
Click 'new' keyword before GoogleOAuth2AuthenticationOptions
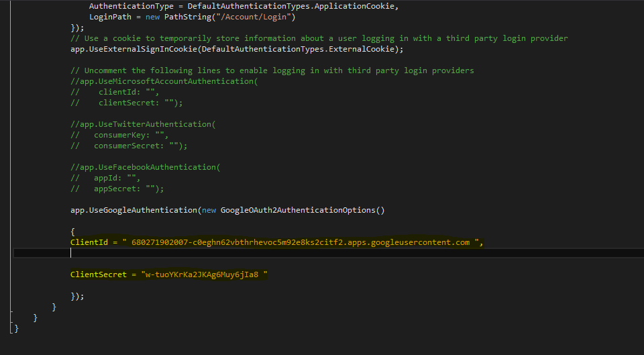click(x=209, y=209)
